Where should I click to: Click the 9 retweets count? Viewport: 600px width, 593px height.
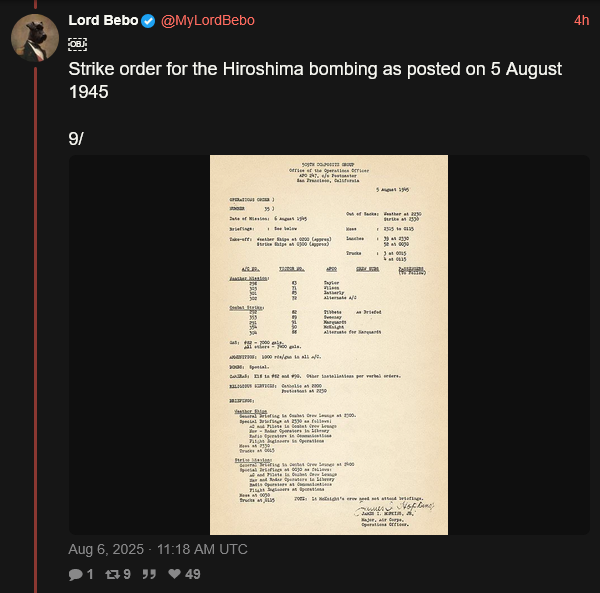point(127,574)
